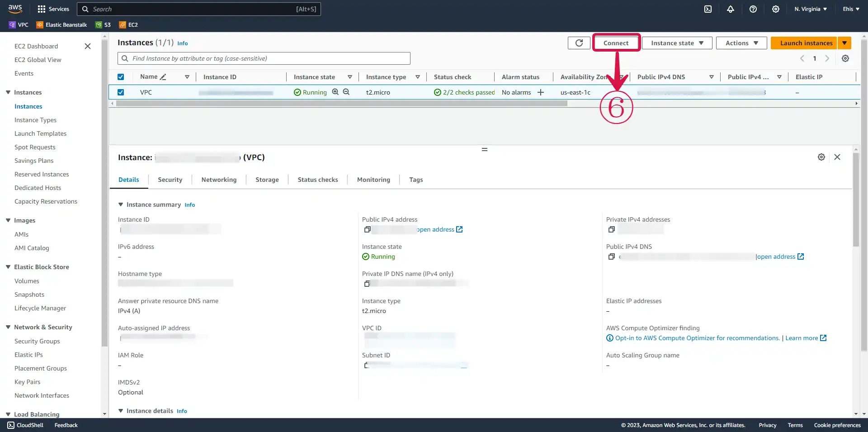Open CloudShell from the footer

[x=25, y=425]
